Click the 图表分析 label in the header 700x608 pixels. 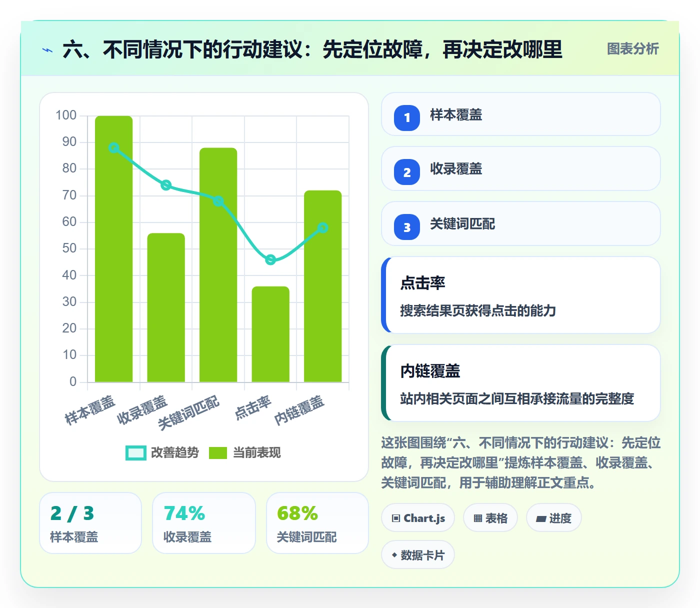coord(632,49)
